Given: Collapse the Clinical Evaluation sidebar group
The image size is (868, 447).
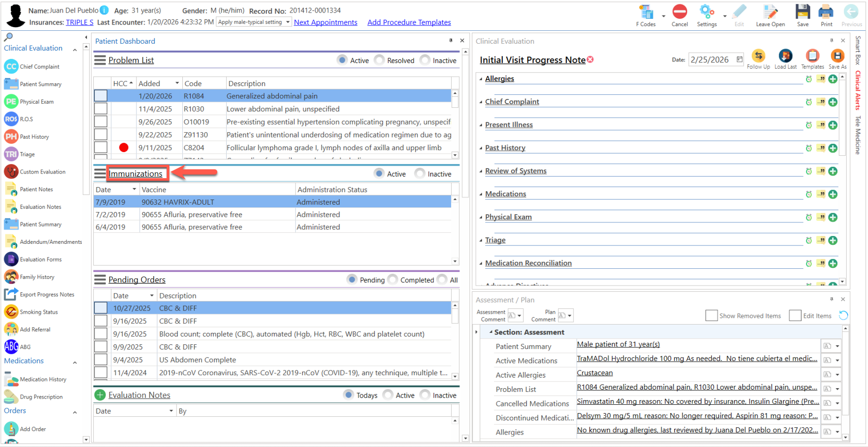Looking at the screenshot, I should point(75,50).
